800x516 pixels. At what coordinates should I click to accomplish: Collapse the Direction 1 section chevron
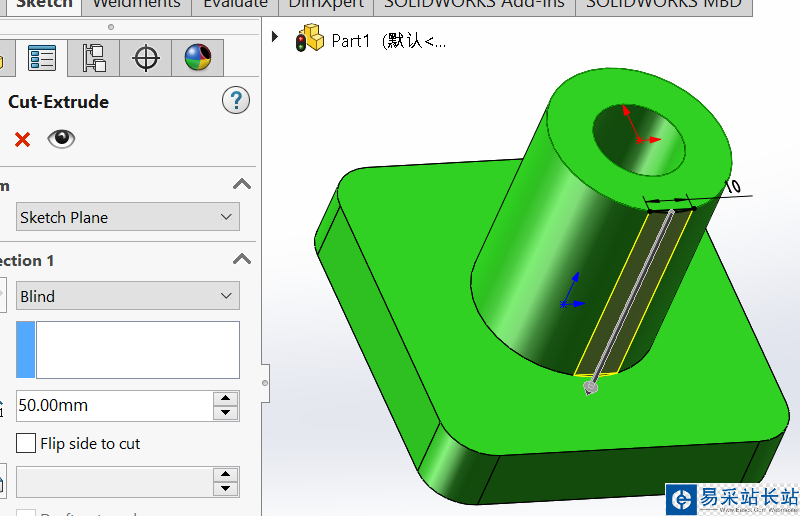click(x=242, y=259)
